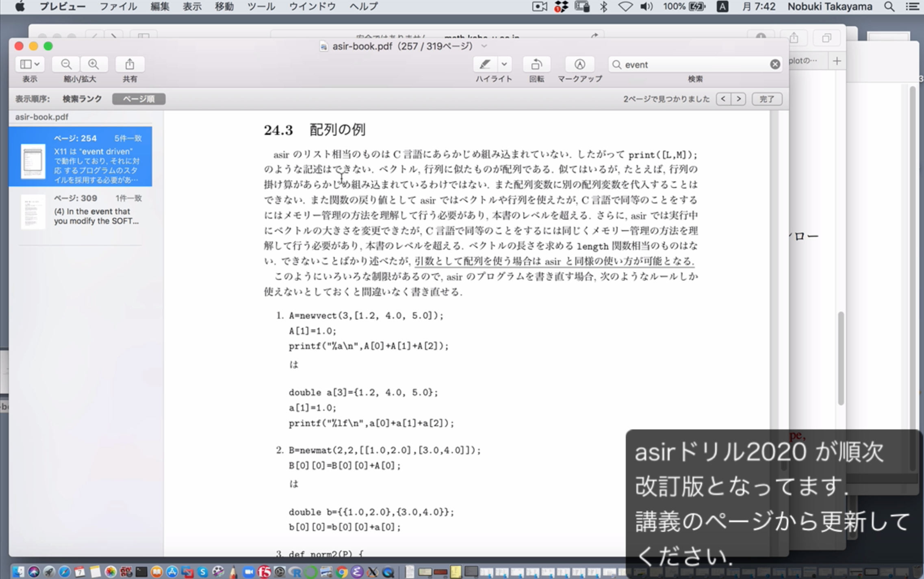Open highlight color dropdown arrow
924x579 pixels.
pos(504,64)
